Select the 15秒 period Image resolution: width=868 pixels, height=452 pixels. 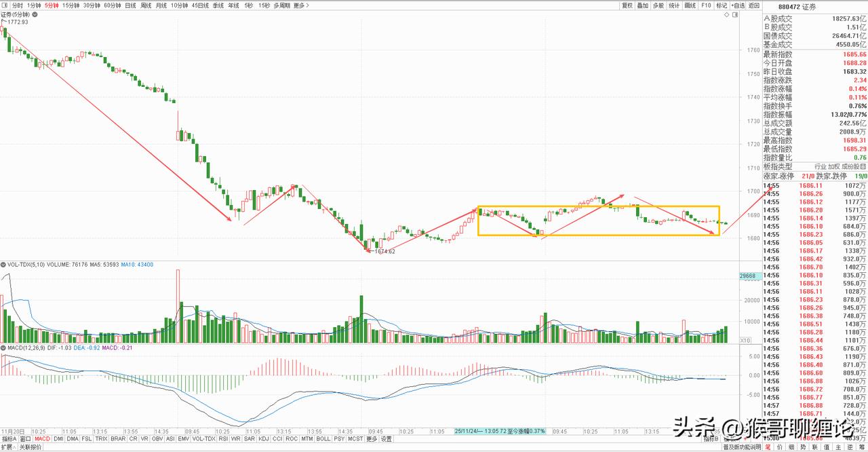tap(264, 5)
